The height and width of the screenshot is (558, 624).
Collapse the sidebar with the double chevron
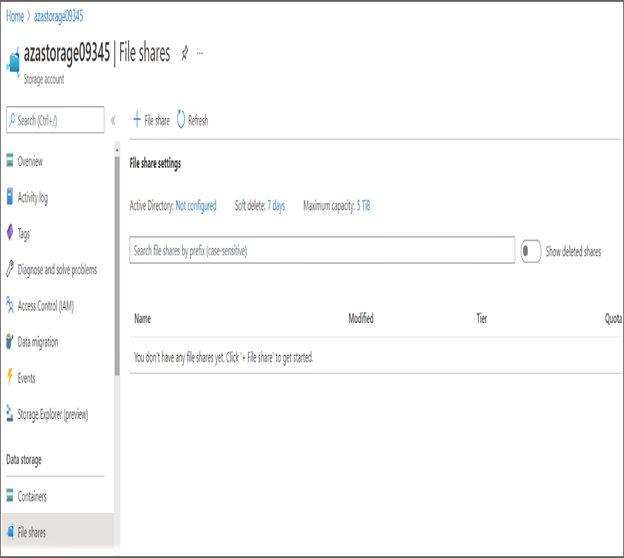[x=113, y=120]
